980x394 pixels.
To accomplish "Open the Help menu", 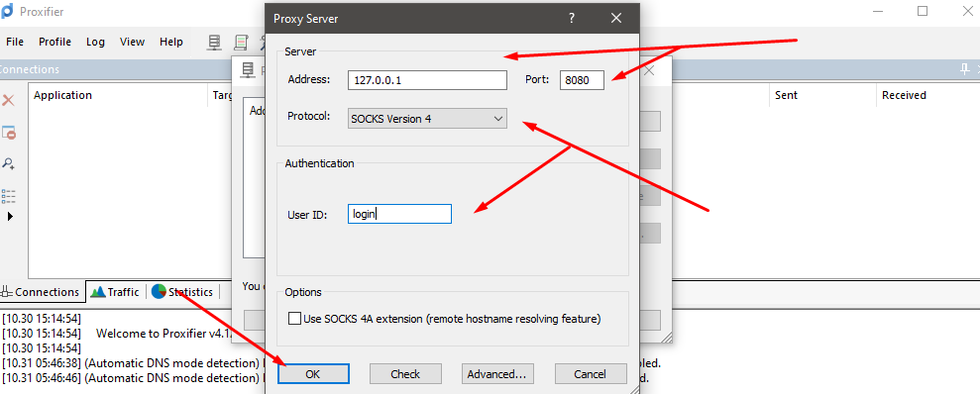I will pyautogui.click(x=171, y=42).
